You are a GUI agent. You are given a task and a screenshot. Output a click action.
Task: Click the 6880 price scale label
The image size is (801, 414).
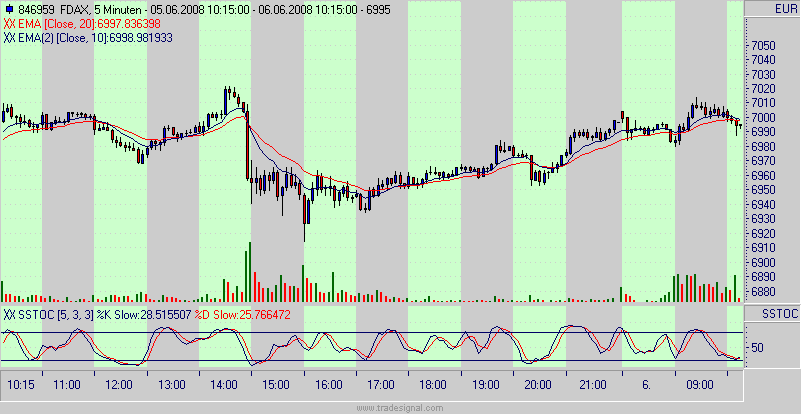(763, 291)
